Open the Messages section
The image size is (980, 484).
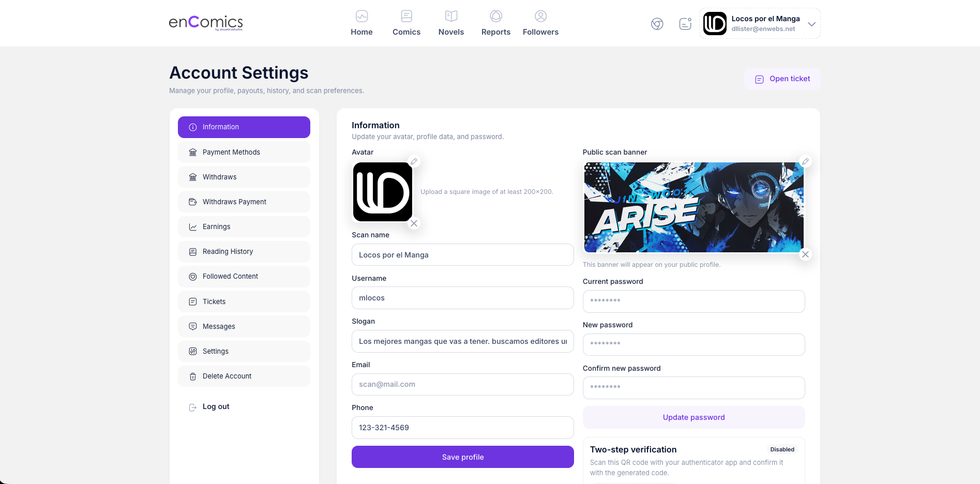[244, 326]
